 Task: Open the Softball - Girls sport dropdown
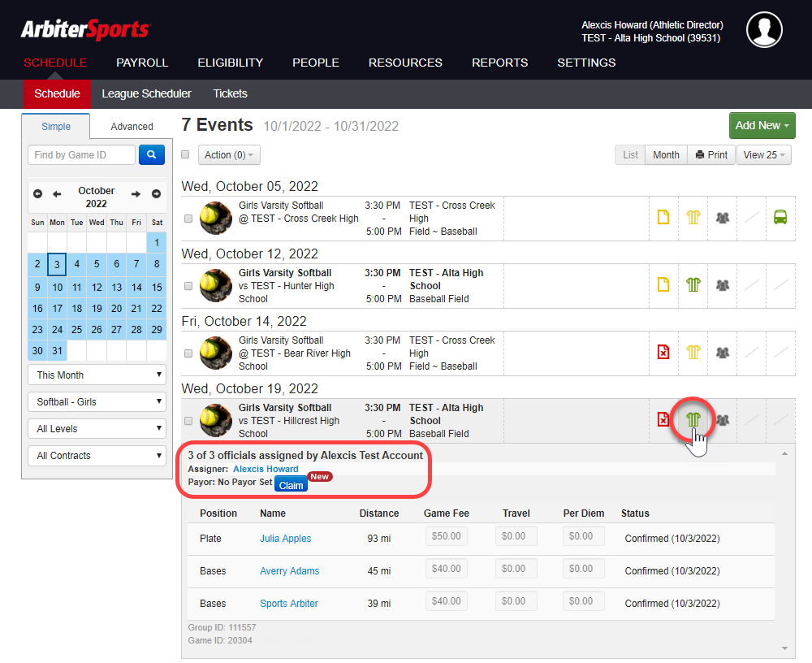point(97,401)
